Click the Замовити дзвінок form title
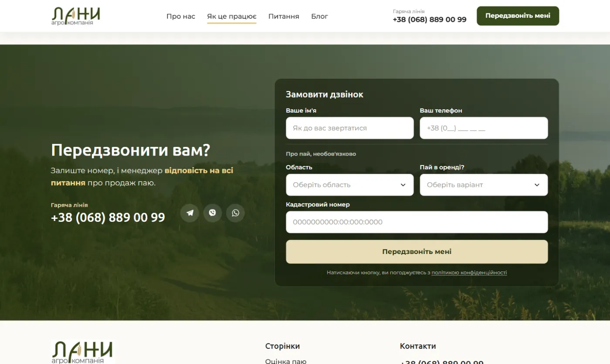 coord(325,94)
